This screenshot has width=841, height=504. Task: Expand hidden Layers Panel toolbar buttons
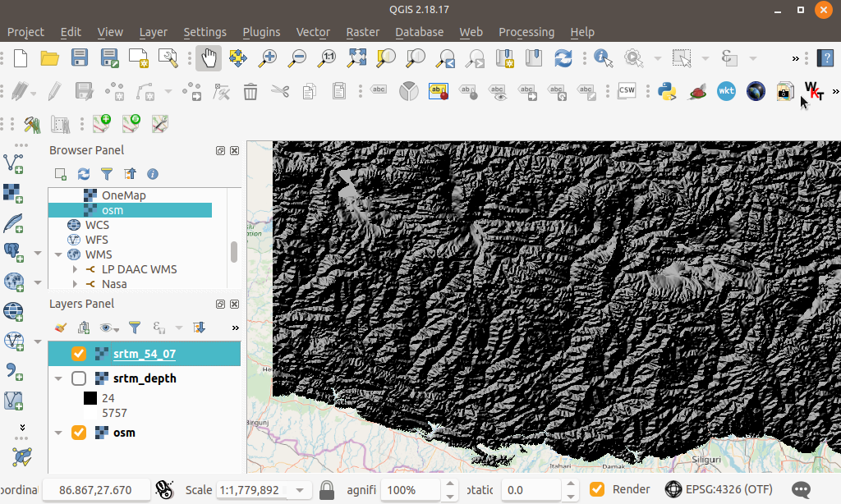tap(236, 328)
